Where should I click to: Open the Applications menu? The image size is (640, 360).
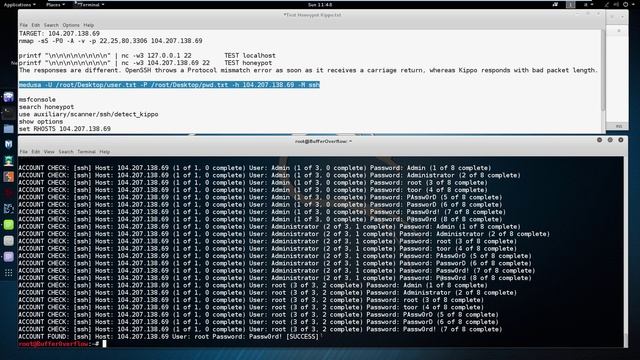click(20, 5)
